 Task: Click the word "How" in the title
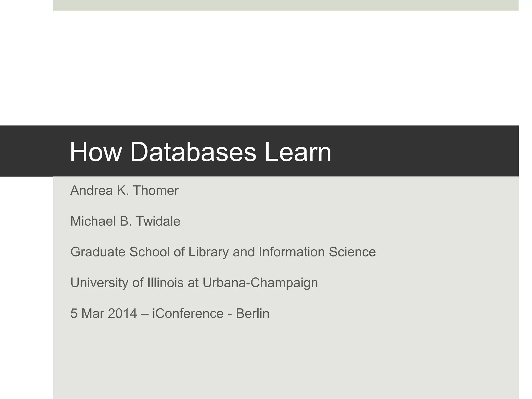point(96,152)
